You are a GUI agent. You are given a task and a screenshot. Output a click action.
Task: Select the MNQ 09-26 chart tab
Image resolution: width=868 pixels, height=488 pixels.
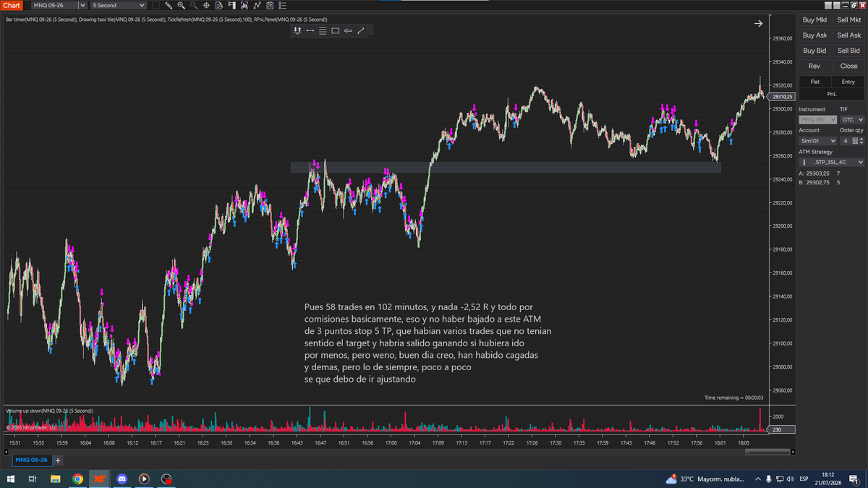point(31,460)
